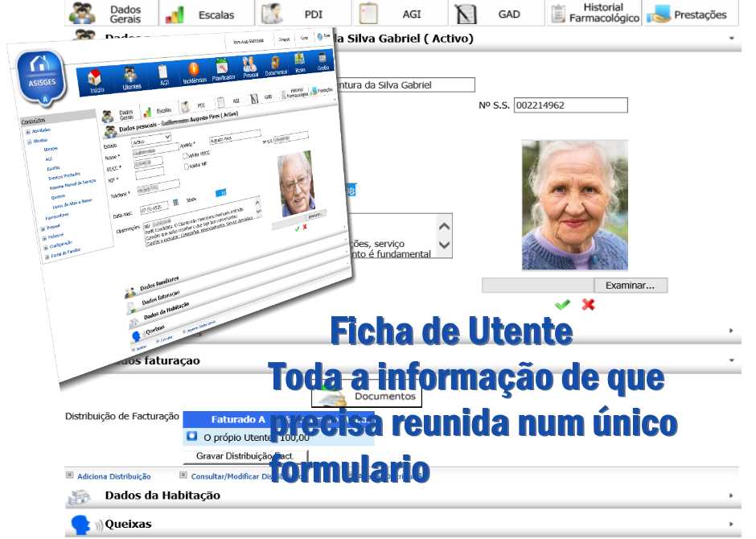This screenshot has height=539, width=756.
Task: Switch to AGI tab, large form
Action: (401, 14)
